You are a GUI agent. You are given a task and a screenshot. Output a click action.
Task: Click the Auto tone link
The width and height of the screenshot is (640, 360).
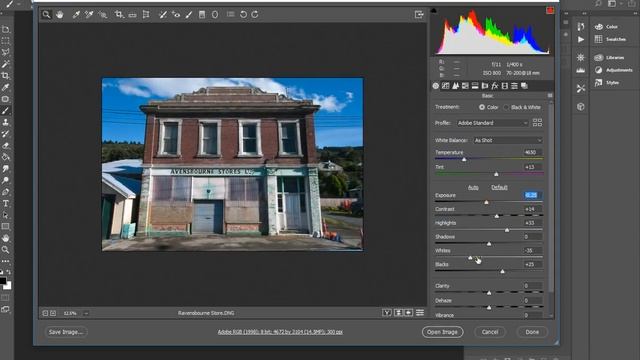pyautogui.click(x=473, y=187)
